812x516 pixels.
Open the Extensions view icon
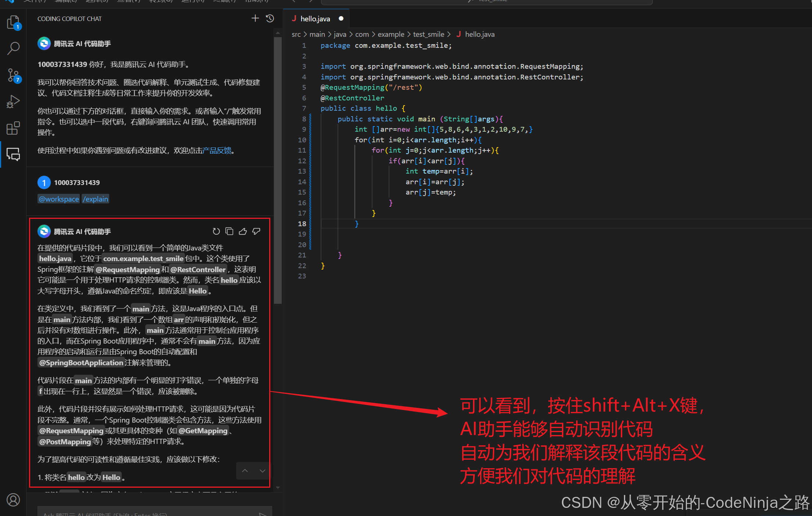tap(13, 128)
